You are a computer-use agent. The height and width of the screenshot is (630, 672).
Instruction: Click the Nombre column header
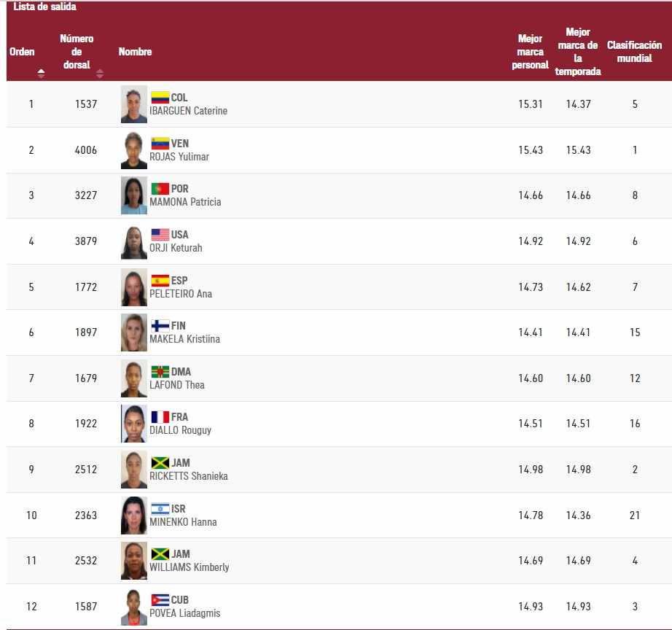click(135, 52)
